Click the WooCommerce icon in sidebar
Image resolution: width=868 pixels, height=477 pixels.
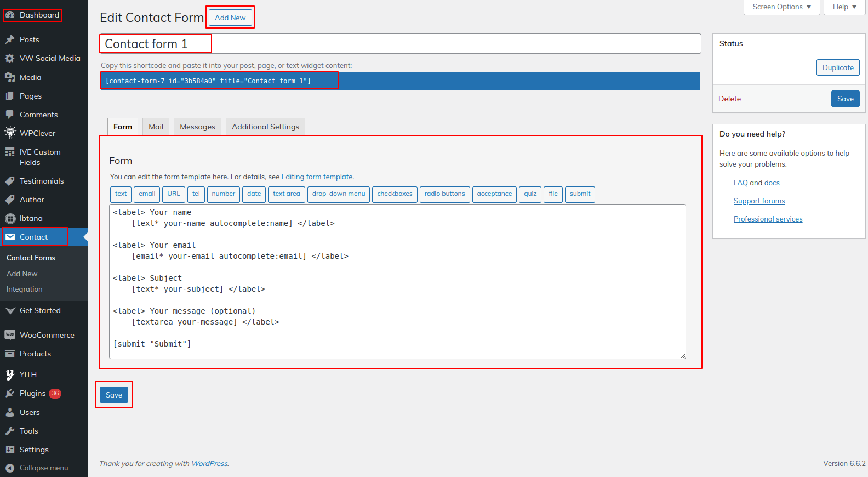click(10, 335)
